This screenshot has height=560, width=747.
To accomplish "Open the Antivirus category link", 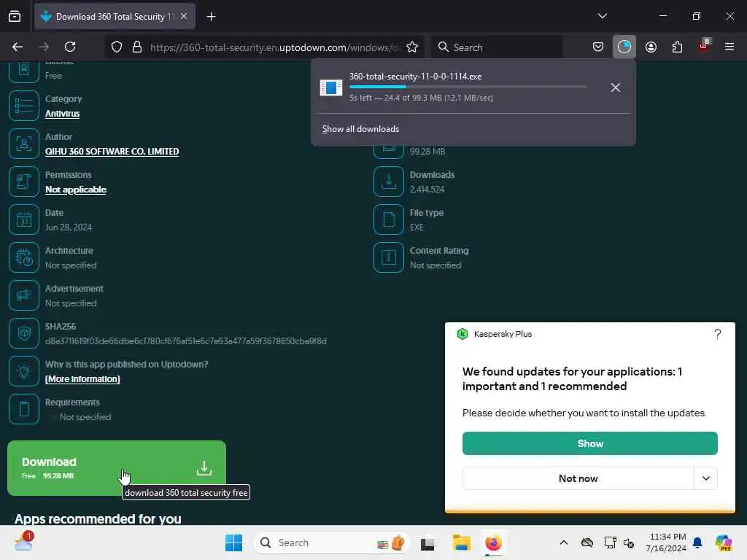I will coord(63,113).
